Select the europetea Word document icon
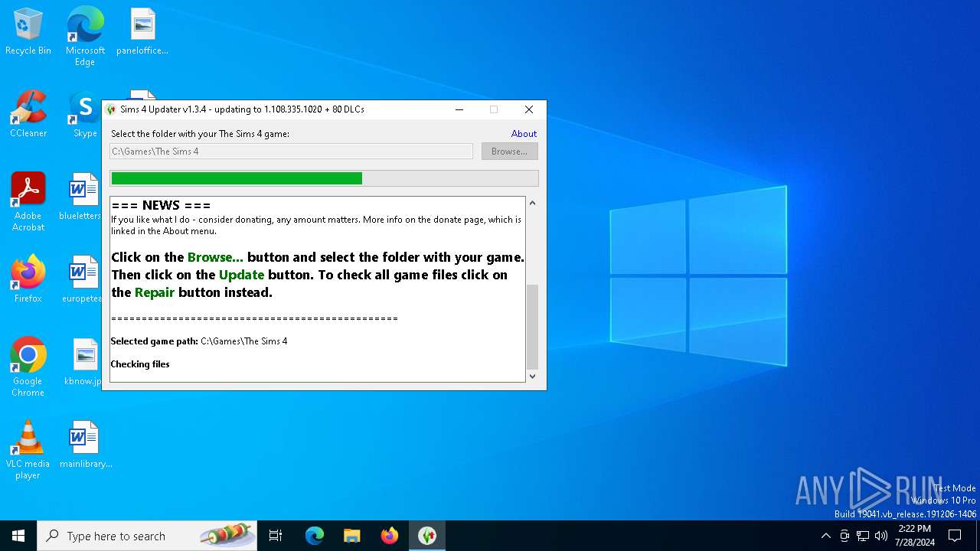This screenshot has height=551, width=980. click(81, 279)
